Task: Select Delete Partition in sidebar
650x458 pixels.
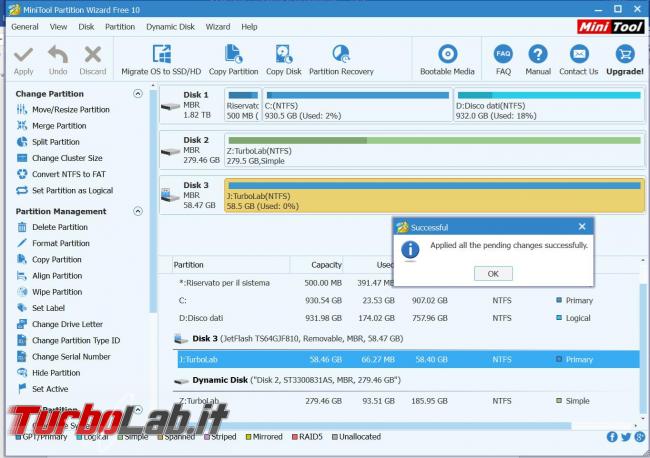Action: tap(52, 227)
